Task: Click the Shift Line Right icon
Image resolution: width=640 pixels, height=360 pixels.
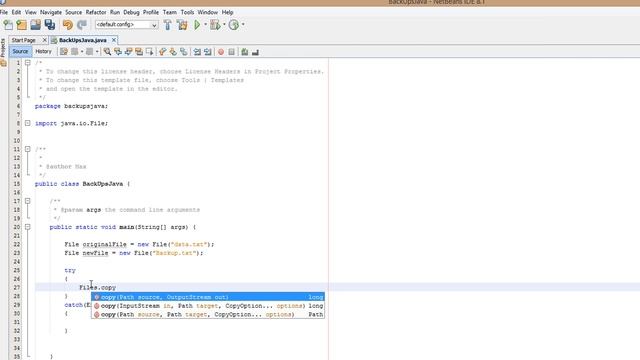Action: [208, 52]
